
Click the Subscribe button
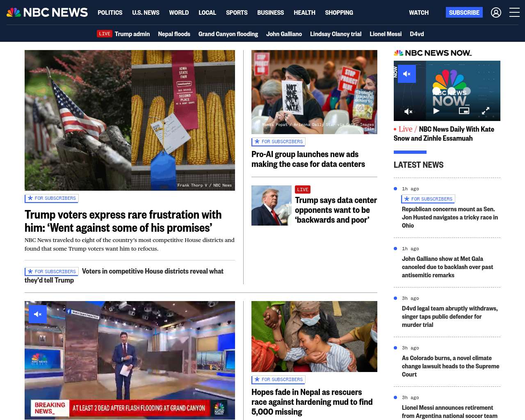[x=464, y=12]
